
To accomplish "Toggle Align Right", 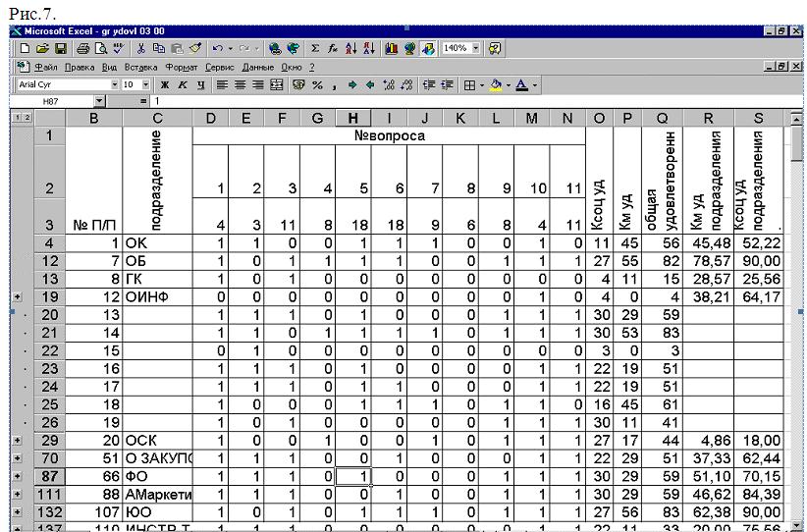I will [x=258, y=84].
